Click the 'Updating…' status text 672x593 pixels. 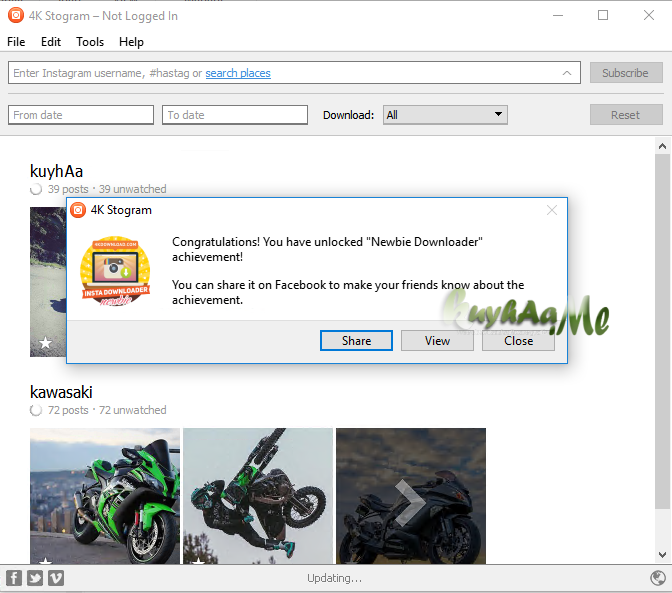click(334, 578)
